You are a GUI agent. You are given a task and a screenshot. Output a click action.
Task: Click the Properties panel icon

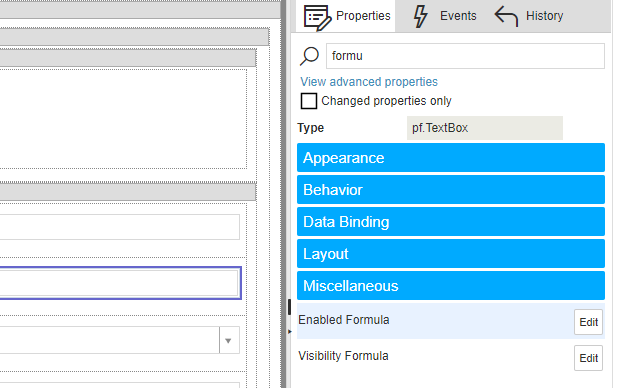coord(317,17)
